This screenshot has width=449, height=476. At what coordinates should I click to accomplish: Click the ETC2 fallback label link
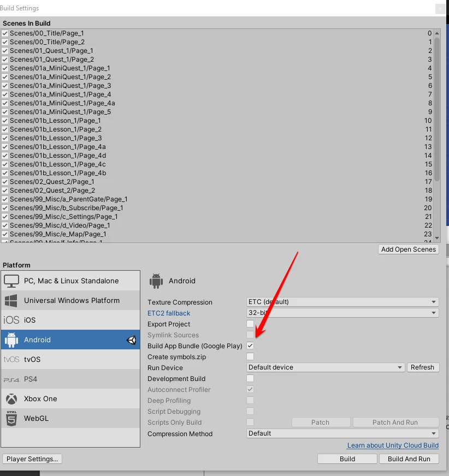(169, 313)
